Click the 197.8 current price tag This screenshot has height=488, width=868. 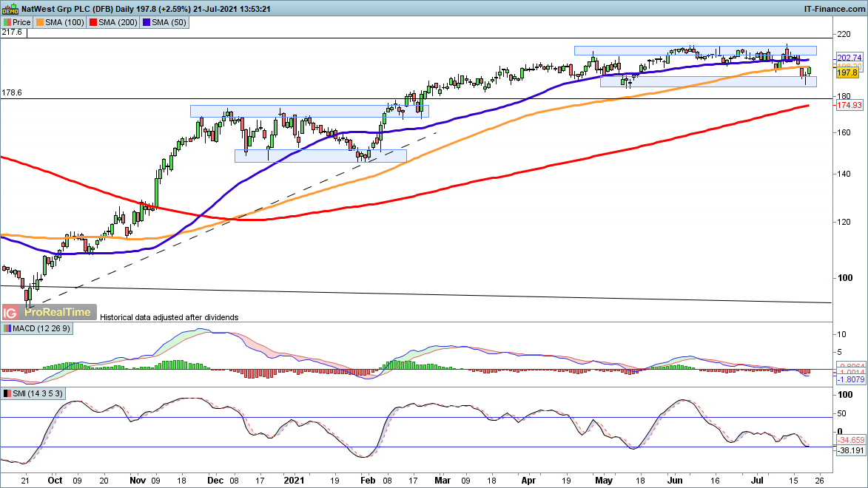[847, 72]
